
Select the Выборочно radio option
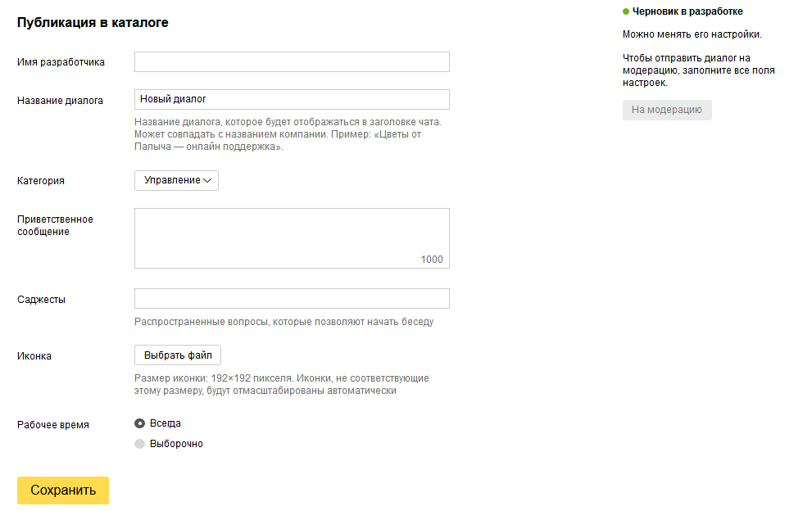click(140, 444)
